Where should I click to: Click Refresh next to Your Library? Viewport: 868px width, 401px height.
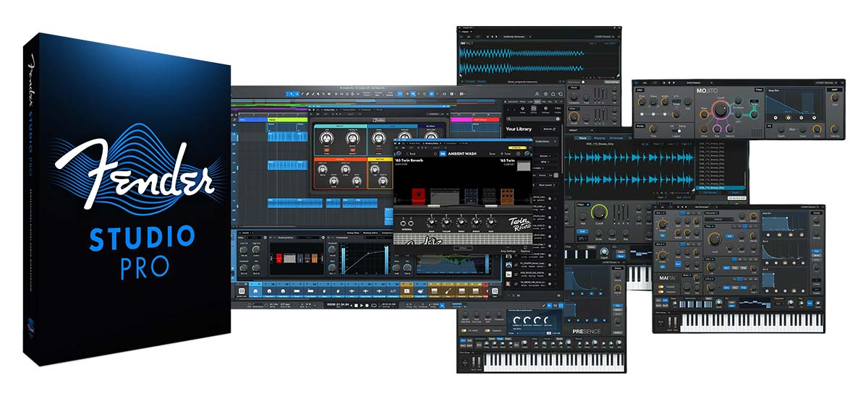pos(549,129)
